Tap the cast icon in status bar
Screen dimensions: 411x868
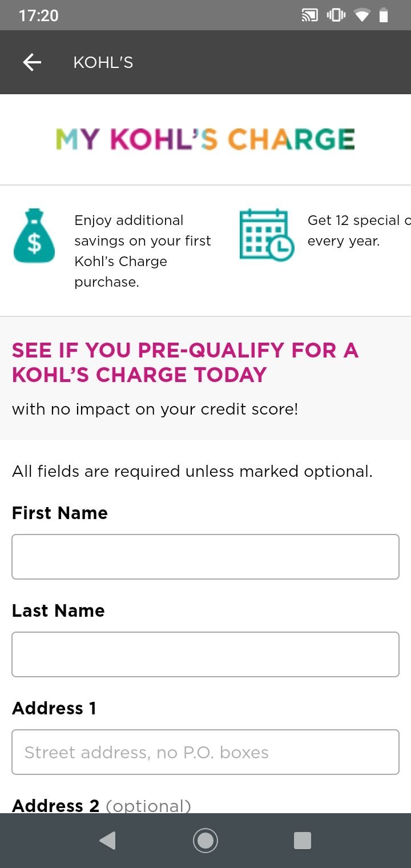click(x=309, y=15)
